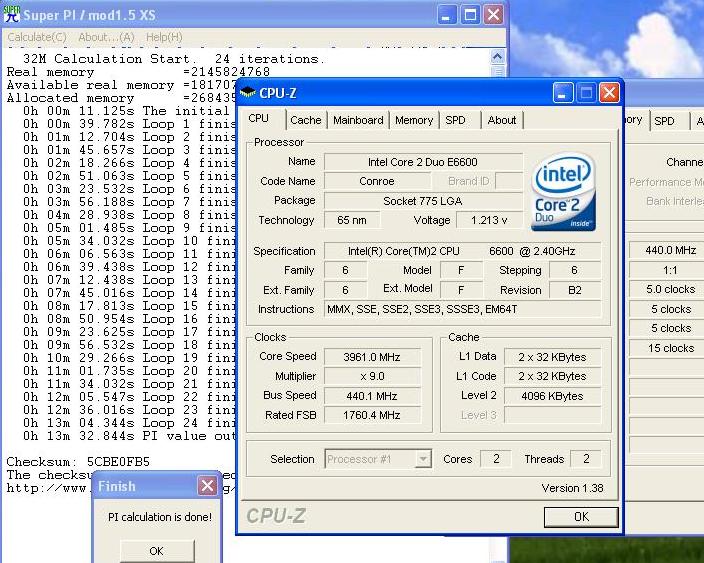Click the http://www link at bottom of Super PI
The image size is (704, 563).
[x=48, y=488]
